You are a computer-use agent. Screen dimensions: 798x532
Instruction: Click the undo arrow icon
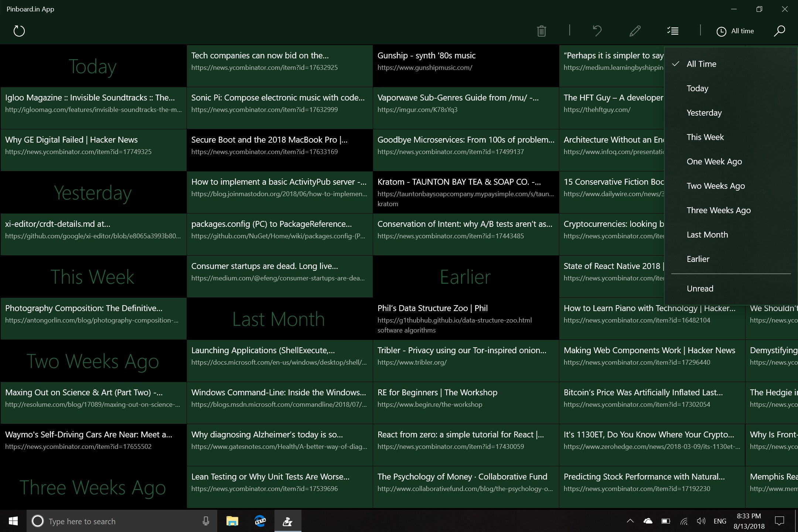coord(597,31)
